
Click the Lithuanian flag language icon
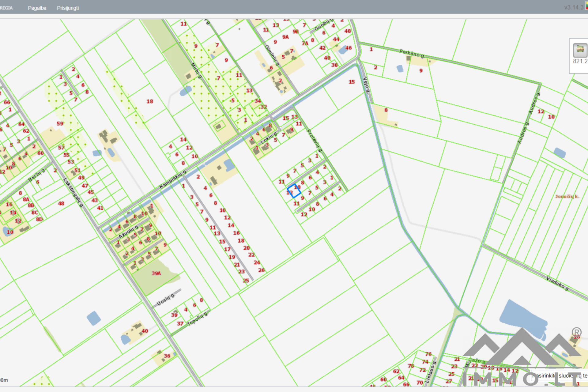(586, 6)
